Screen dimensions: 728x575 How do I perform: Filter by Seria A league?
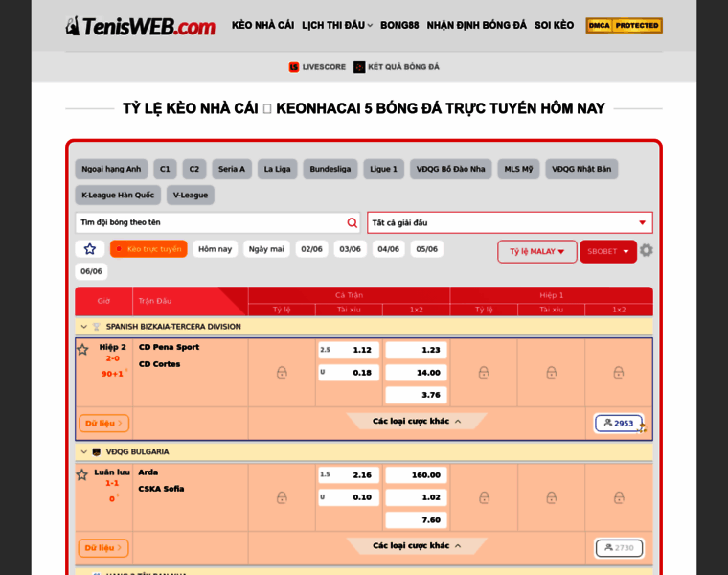(232, 169)
